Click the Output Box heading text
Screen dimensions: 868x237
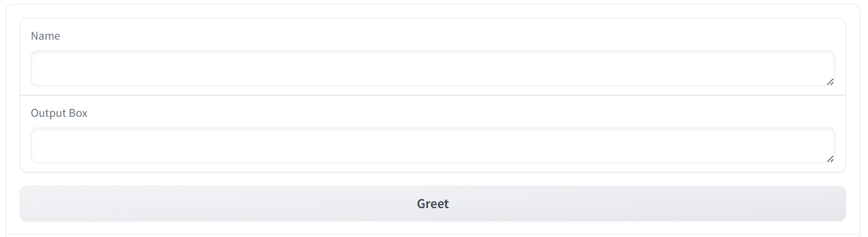[x=59, y=113]
